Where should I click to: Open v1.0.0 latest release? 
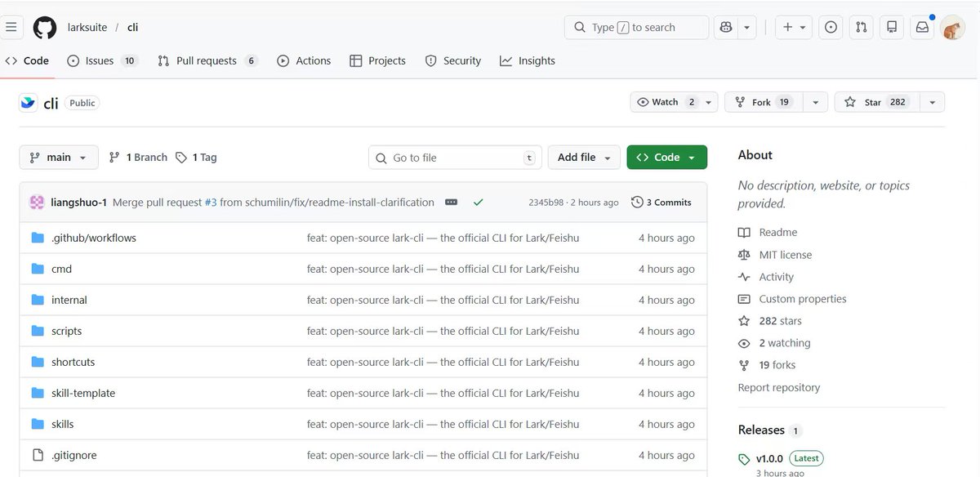769,458
